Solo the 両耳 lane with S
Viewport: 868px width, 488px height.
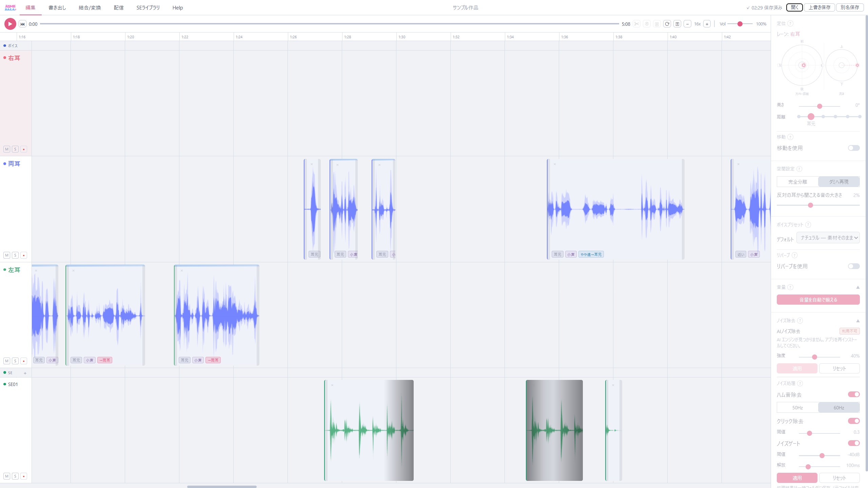click(15, 255)
